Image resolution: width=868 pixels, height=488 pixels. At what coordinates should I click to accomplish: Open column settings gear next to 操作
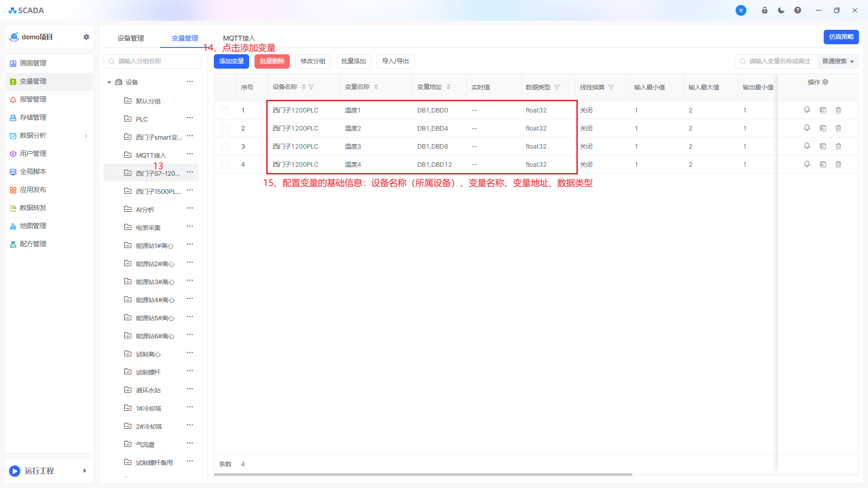[826, 82]
